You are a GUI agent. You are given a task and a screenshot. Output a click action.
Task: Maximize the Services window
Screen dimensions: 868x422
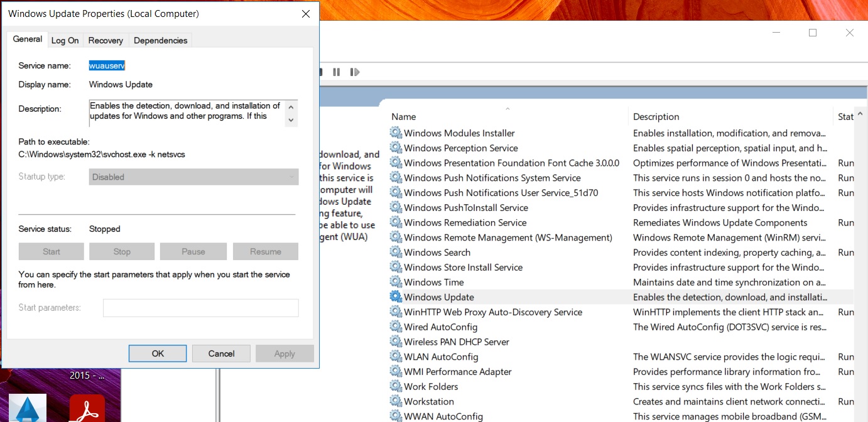click(x=813, y=33)
